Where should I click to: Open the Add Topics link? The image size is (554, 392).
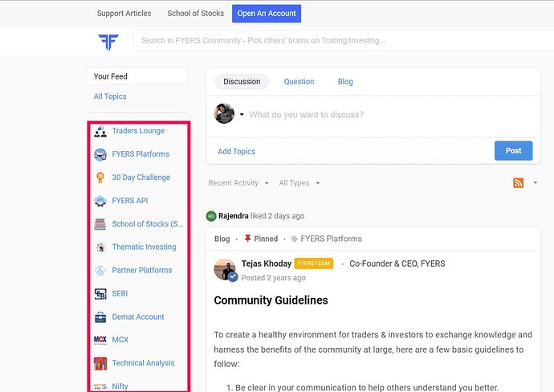pos(236,151)
